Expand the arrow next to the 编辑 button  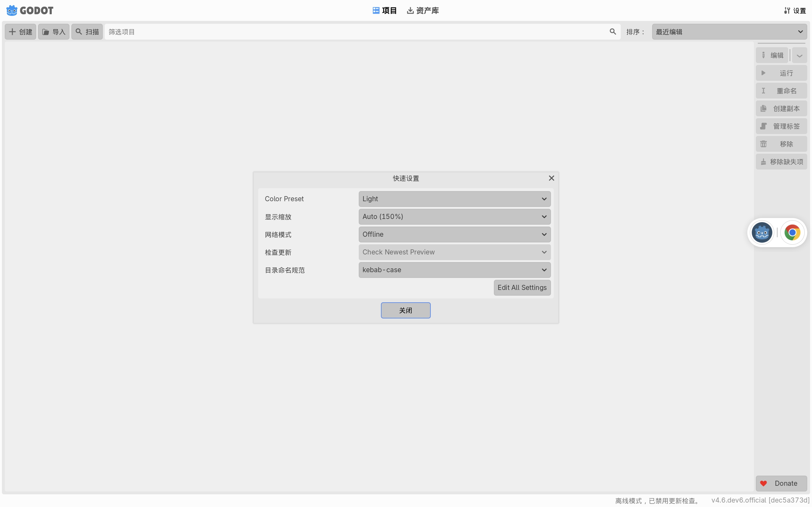pos(799,55)
